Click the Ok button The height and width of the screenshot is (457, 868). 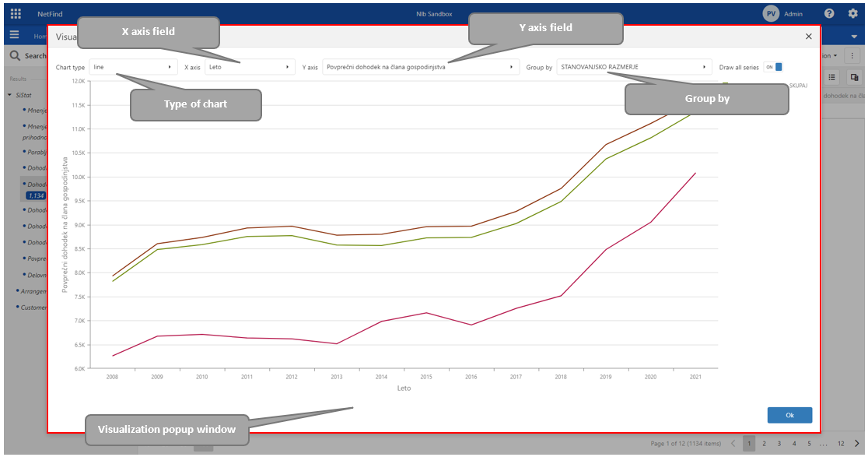point(789,415)
